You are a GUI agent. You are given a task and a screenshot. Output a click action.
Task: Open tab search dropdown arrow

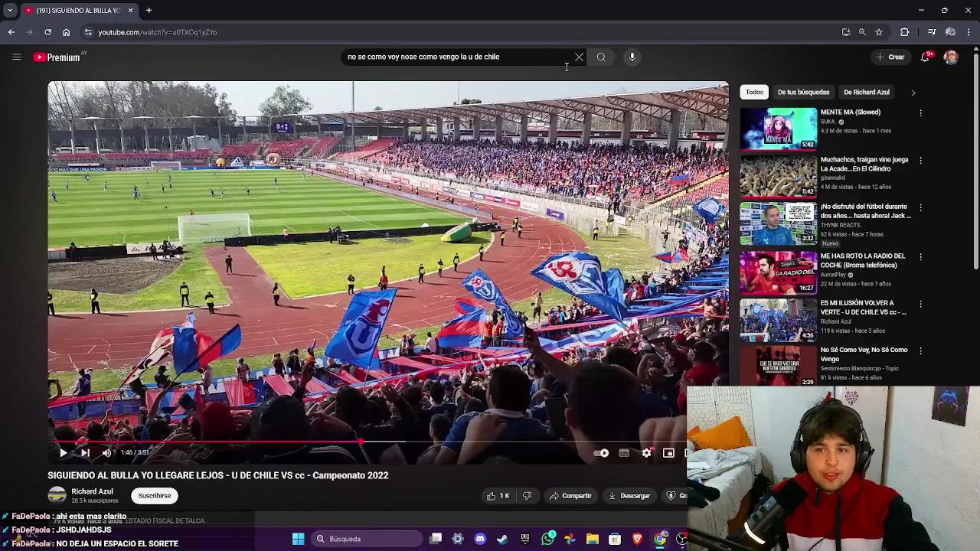pyautogui.click(x=10, y=10)
